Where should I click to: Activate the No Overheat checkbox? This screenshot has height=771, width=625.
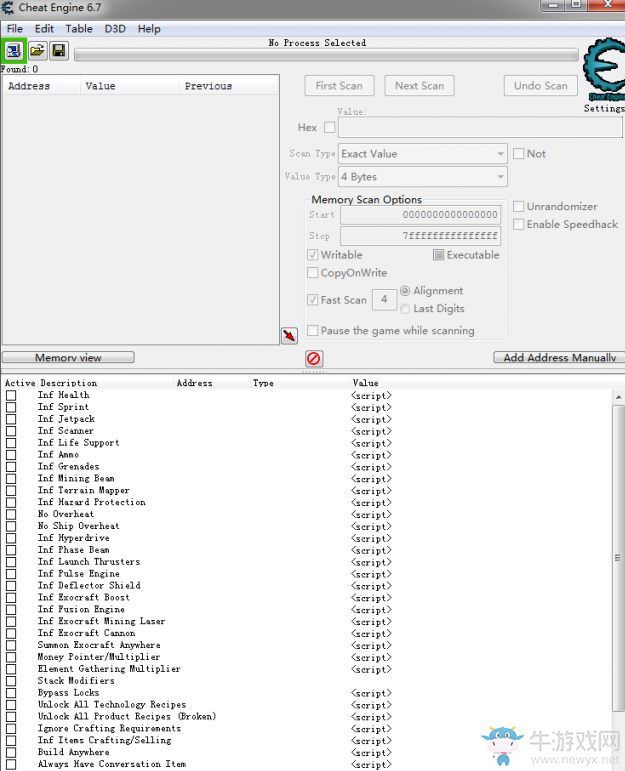pos(11,514)
